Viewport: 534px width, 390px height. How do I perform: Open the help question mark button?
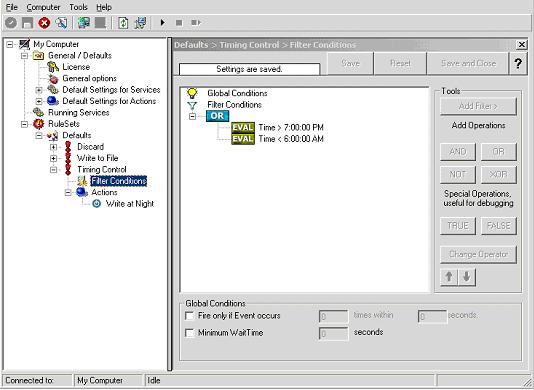pyautogui.click(x=518, y=63)
